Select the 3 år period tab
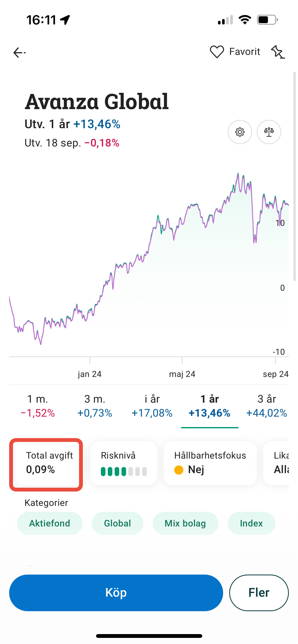 click(x=266, y=406)
